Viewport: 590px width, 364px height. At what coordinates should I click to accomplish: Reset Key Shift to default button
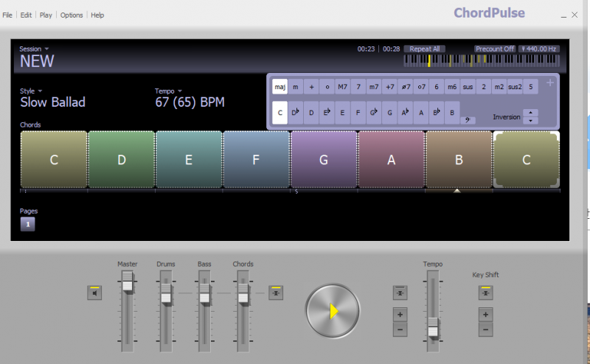point(486,293)
